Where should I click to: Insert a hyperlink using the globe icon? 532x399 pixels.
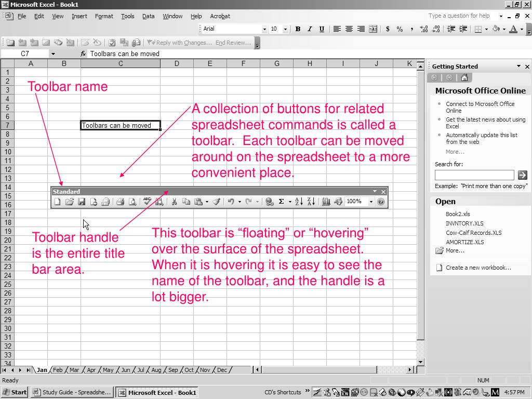270,202
